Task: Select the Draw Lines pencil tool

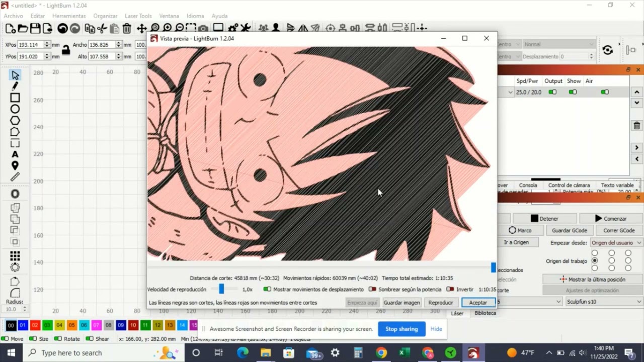Action: (x=15, y=86)
